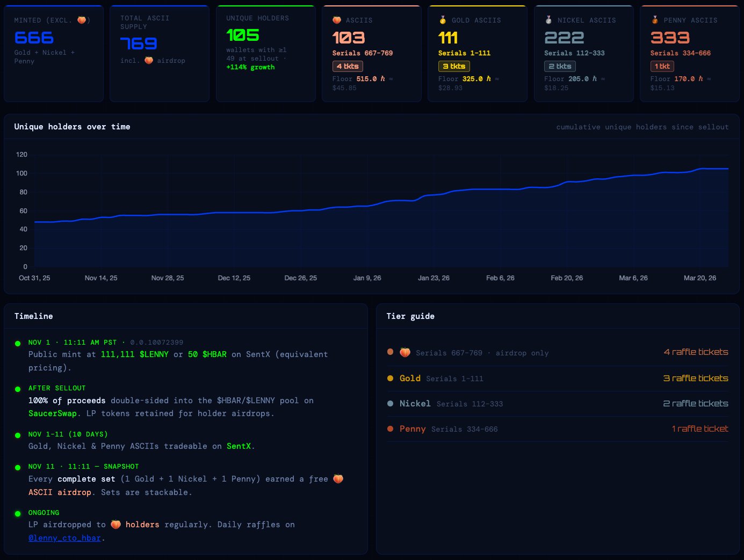Click 'ASCII airdrop' text in Snapshot entry
The image size is (744, 560).
[x=60, y=492]
